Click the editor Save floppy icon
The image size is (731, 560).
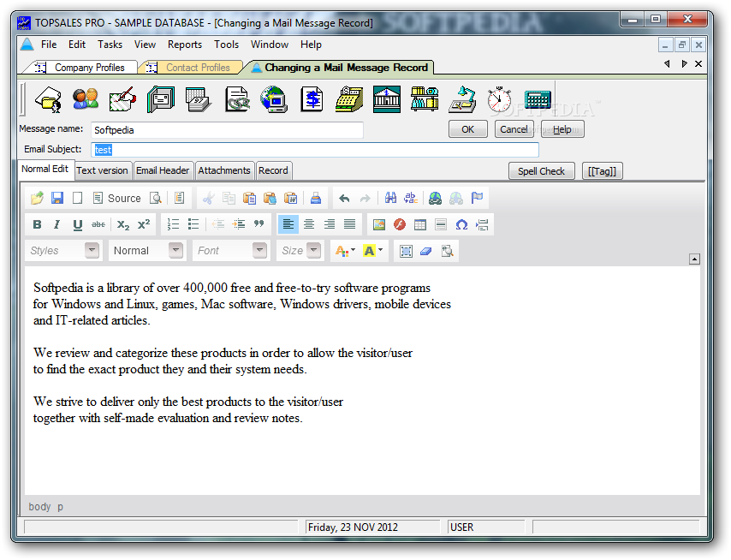(x=57, y=198)
